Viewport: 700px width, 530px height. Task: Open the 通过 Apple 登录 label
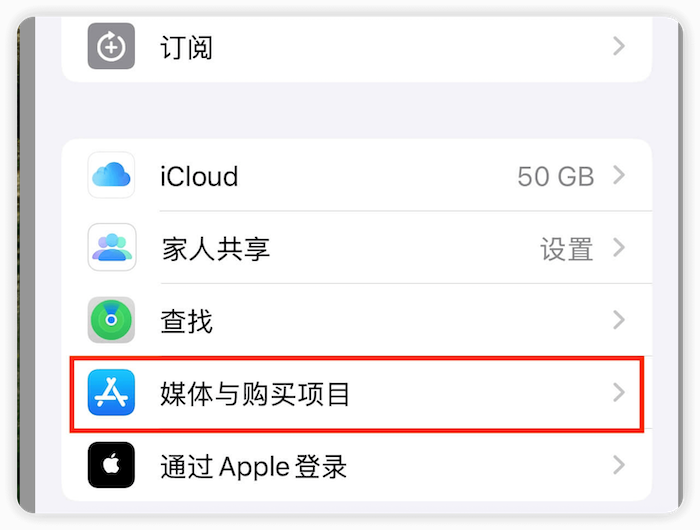[x=254, y=467]
